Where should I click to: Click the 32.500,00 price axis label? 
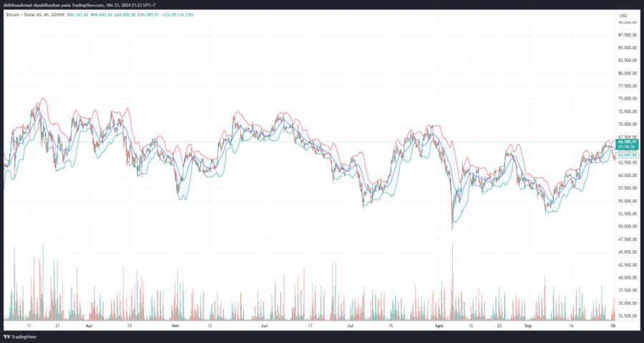(628, 316)
